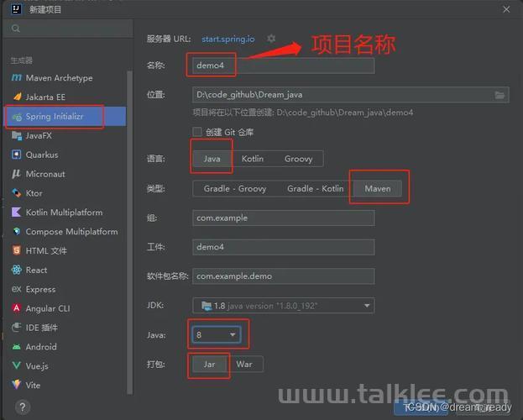Click the Kotlin Multiplatform K icon
This screenshot has height=420, width=523.
point(16,212)
